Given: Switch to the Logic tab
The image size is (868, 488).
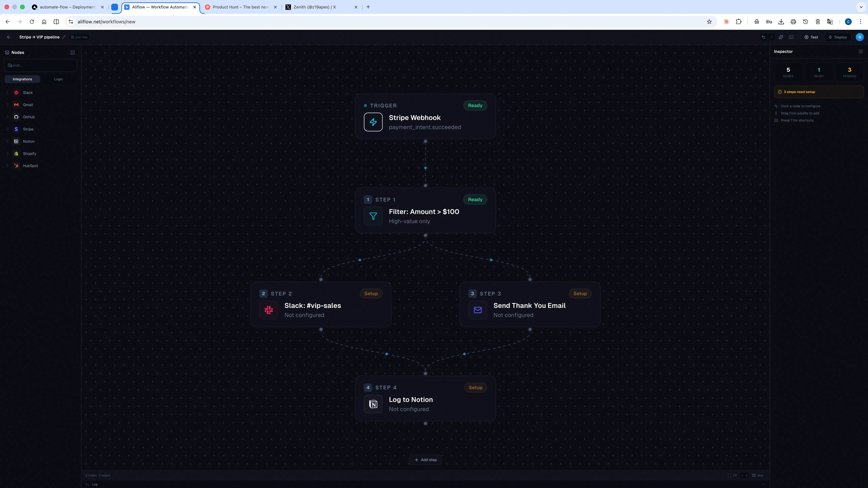Looking at the screenshot, I should tap(58, 79).
